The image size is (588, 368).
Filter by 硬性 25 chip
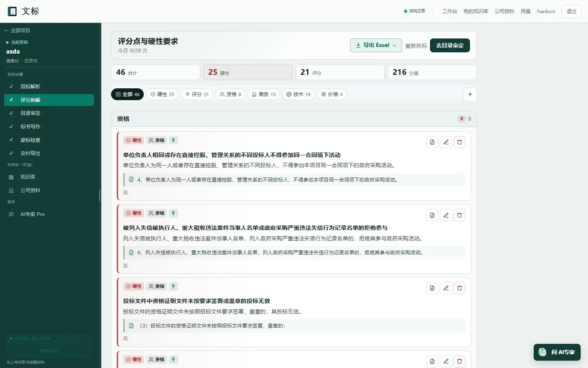point(162,94)
